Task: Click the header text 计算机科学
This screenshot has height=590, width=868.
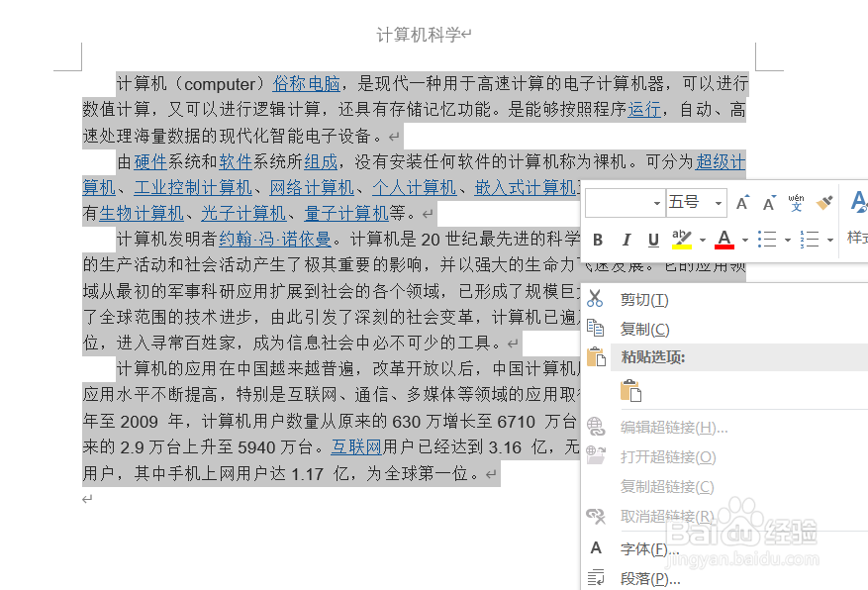Action: click(419, 35)
